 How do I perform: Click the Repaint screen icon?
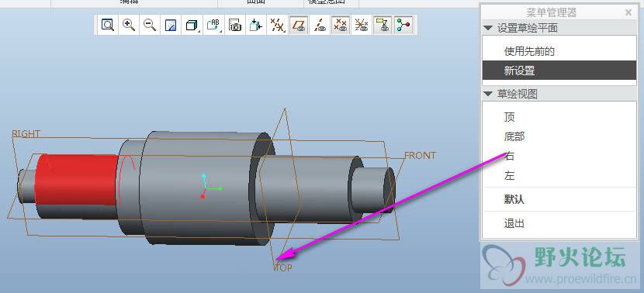click(171, 26)
